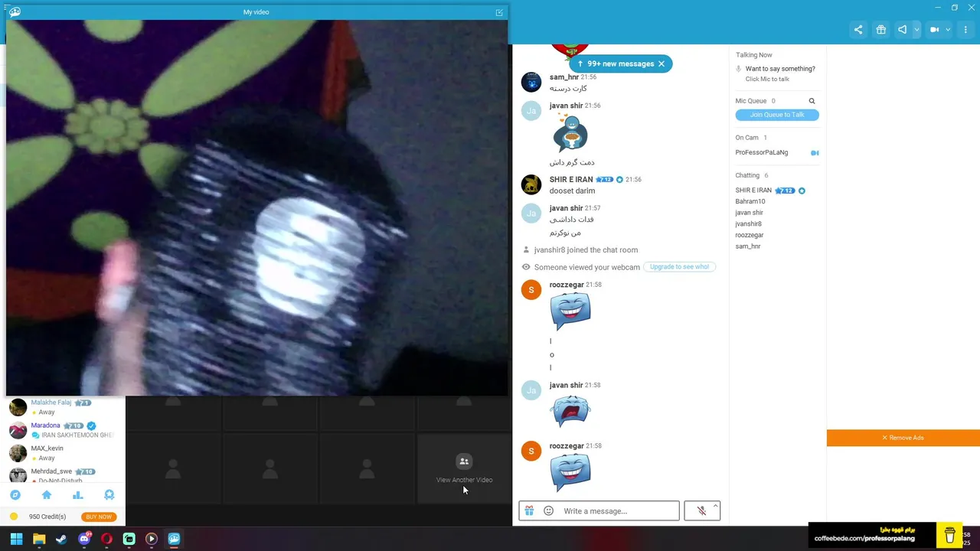Dismiss the new messages notification
The width and height of the screenshot is (980, 551).
(x=661, y=64)
